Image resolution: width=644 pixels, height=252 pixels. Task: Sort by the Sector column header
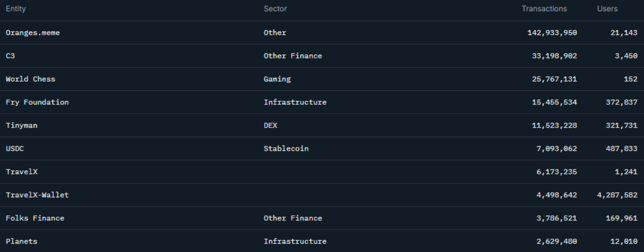[275, 9]
